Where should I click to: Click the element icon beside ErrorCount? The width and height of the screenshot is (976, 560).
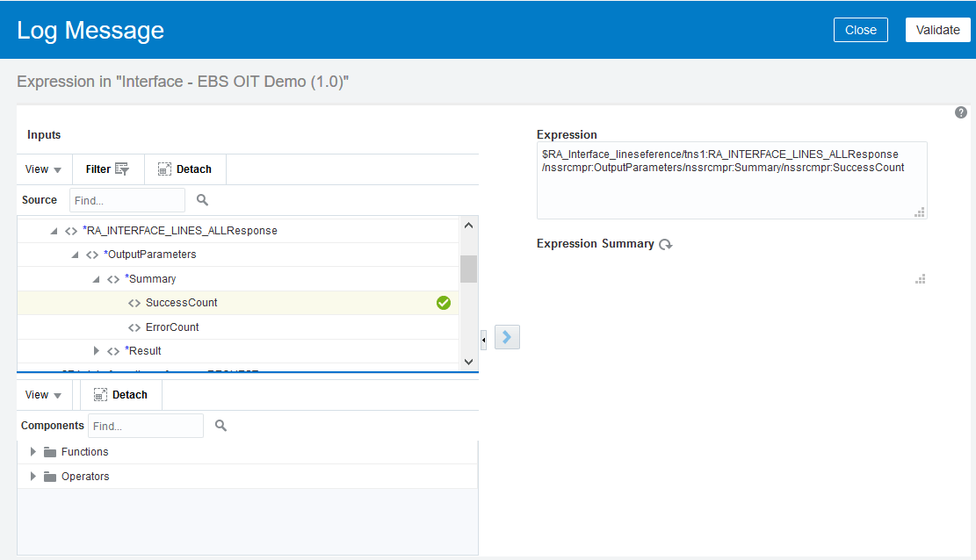pos(134,327)
